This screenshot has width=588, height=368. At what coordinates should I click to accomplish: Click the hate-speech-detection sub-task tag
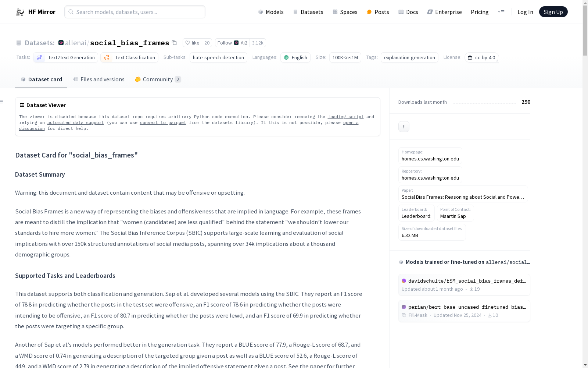[x=218, y=57]
